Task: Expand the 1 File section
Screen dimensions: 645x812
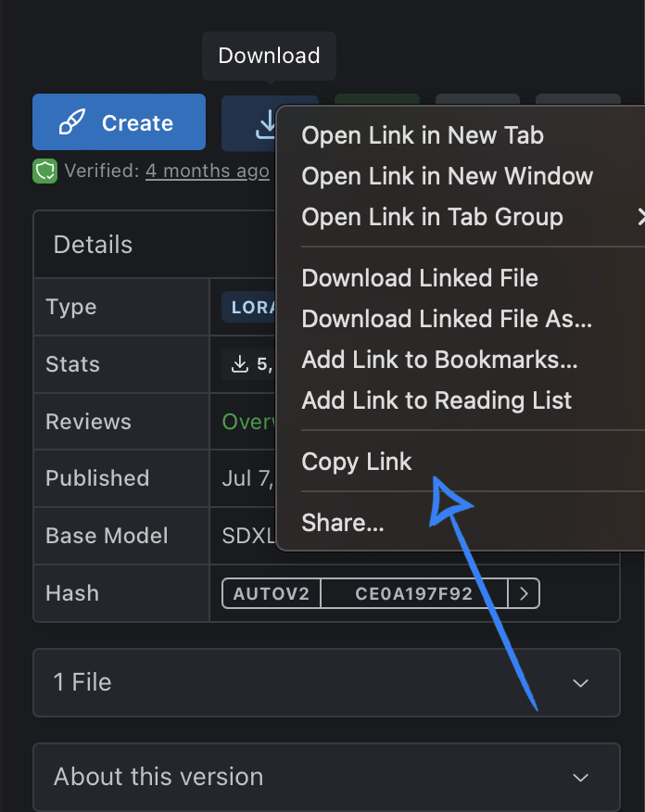Action: (326, 682)
